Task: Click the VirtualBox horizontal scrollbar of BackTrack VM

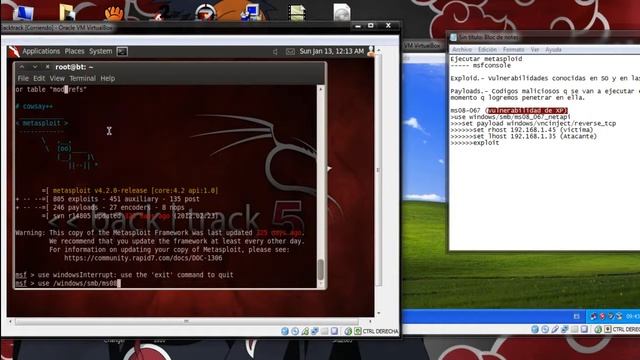Action: click(x=186, y=322)
